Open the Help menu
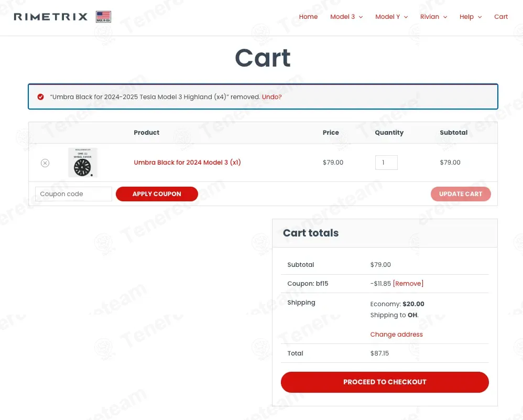 [466, 17]
